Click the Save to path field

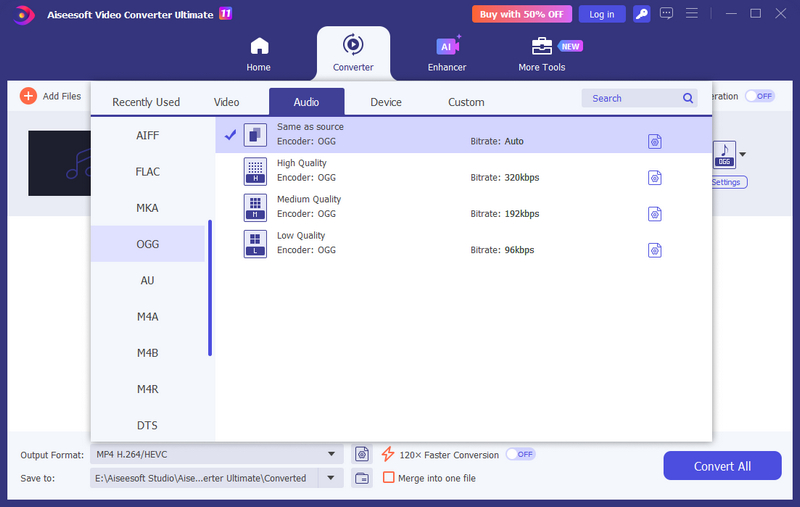204,478
